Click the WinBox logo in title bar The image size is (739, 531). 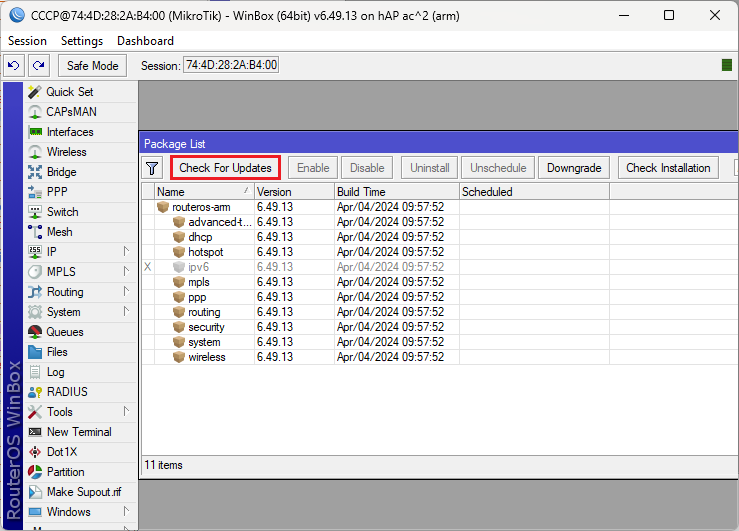17,16
